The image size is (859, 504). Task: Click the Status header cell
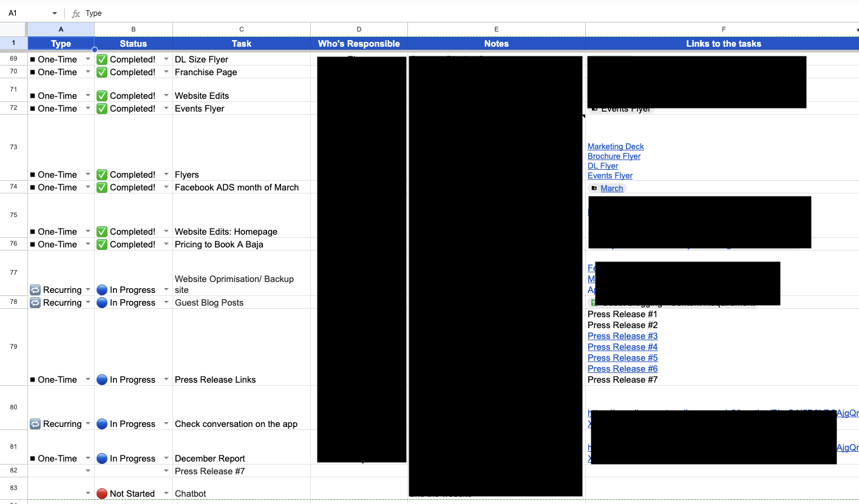134,44
